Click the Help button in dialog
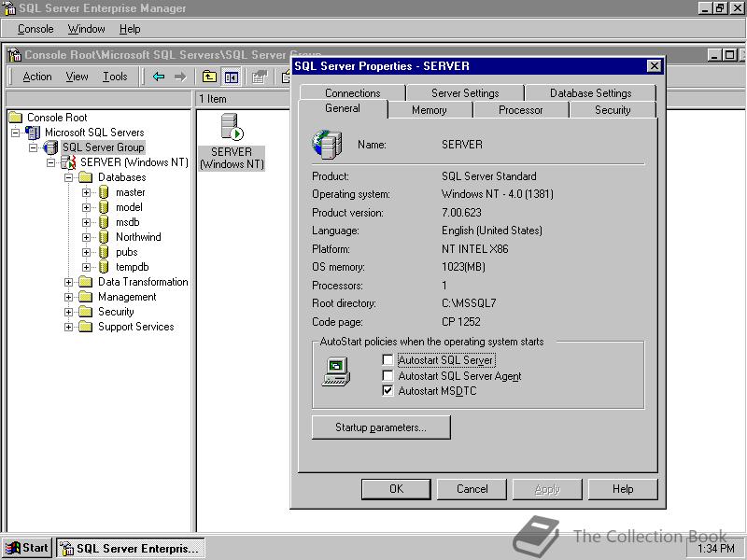Viewport: 747px width, 560px height. pos(623,489)
